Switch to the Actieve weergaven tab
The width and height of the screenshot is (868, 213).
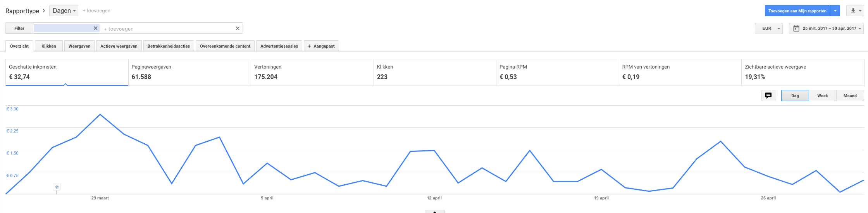click(119, 46)
